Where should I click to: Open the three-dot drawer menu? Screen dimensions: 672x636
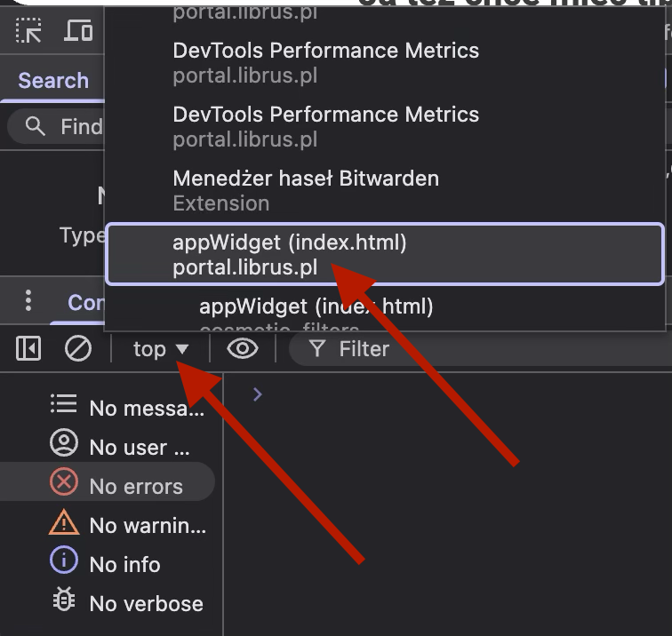28,301
